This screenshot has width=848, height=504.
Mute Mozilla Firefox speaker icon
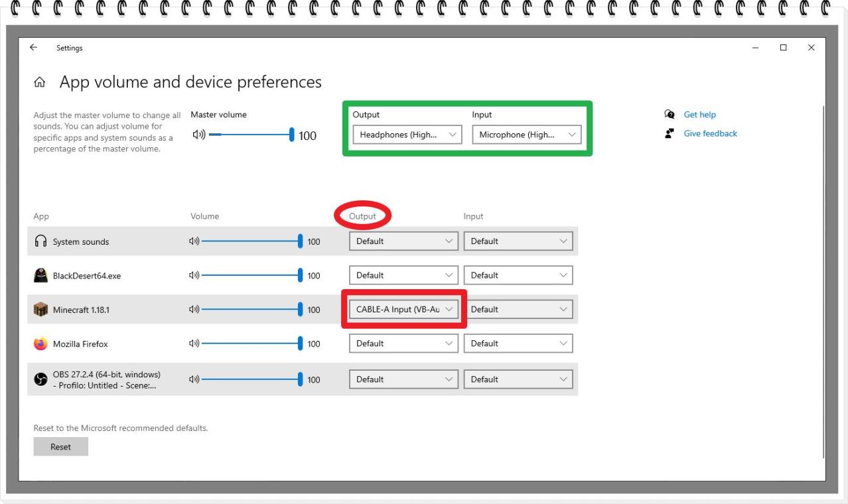[x=194, y=344]
